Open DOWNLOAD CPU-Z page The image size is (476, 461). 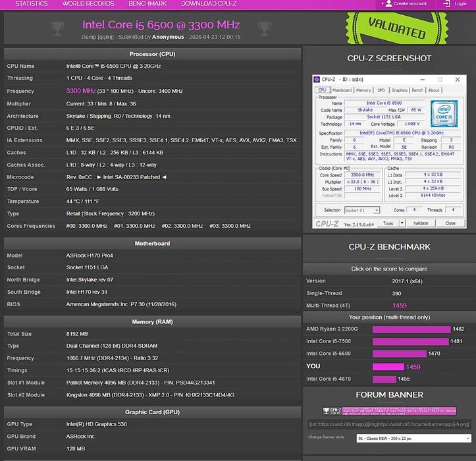coord(209,4)
